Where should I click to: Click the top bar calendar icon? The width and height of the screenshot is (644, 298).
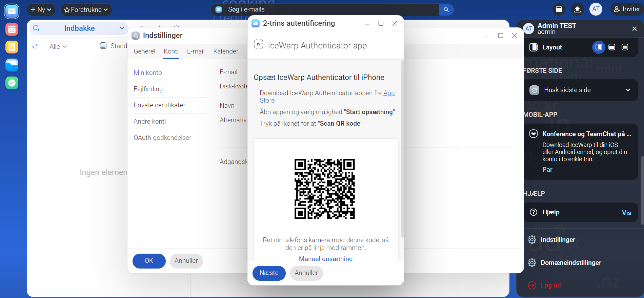[x=559, y=9]
